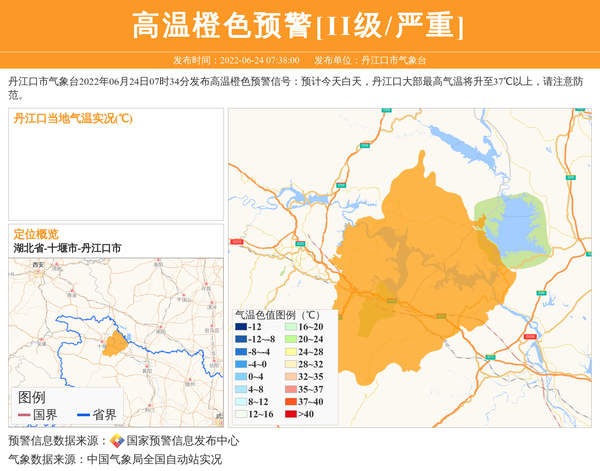Click the red 国界 line legend marker
The width and height of the screenshot is (600, 471).
coord(24,415)
